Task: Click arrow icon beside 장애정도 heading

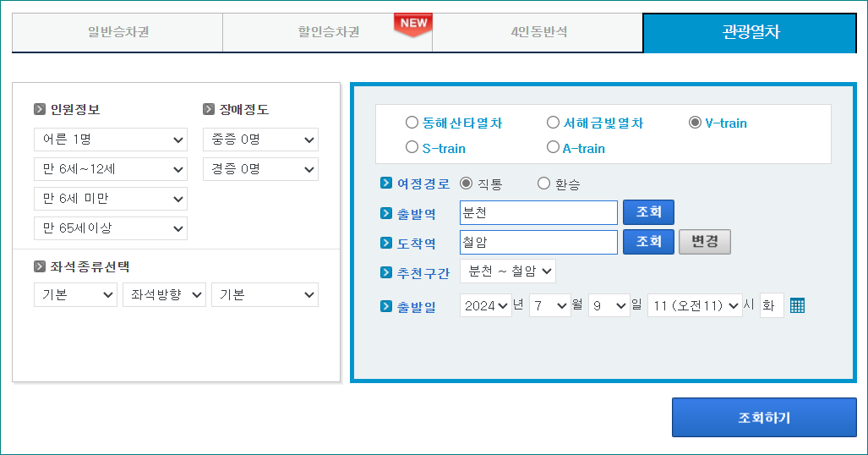Action: click(209, 109)
